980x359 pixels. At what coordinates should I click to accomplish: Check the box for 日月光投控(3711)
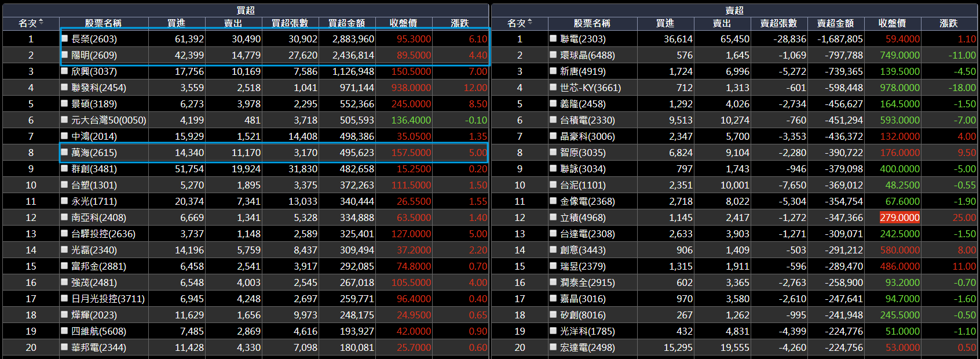point(65,298)
